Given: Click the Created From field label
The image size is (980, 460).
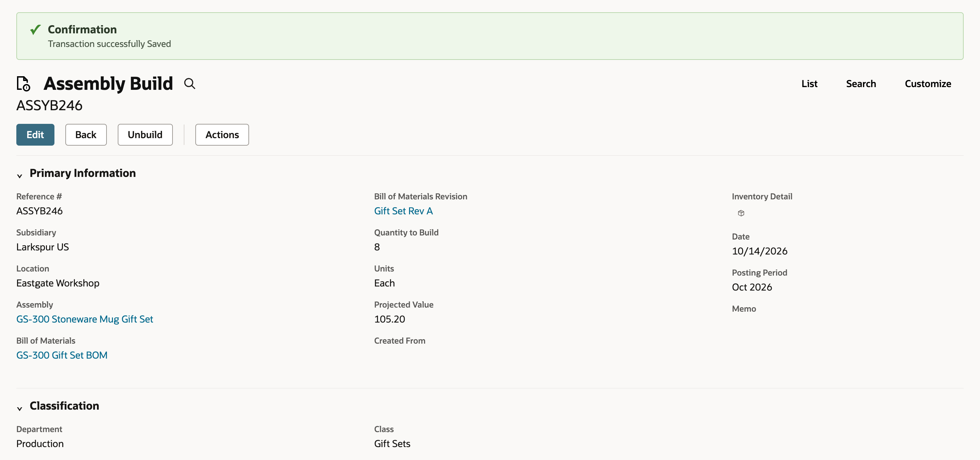Looking at the screenshot, I should coord(399,341).
